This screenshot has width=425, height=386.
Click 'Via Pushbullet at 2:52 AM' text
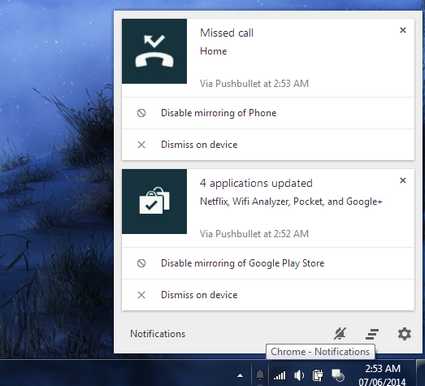pos(254,234)
